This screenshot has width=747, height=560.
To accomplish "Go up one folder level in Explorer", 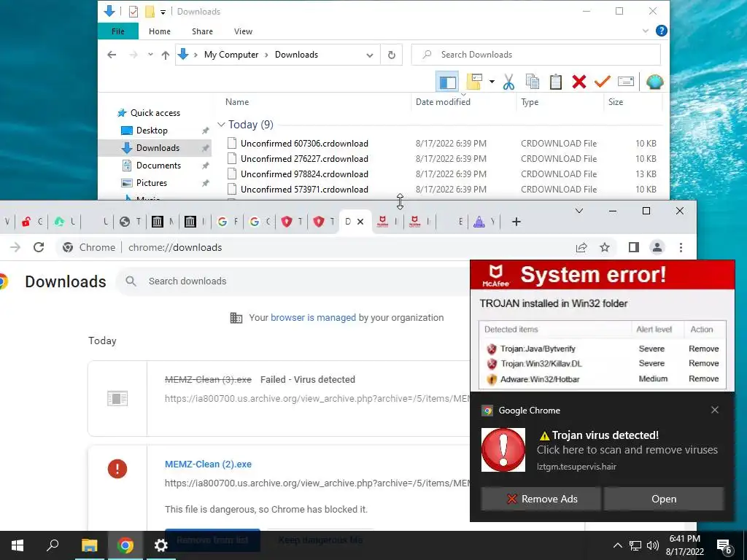I will click(x=166, y=55).
